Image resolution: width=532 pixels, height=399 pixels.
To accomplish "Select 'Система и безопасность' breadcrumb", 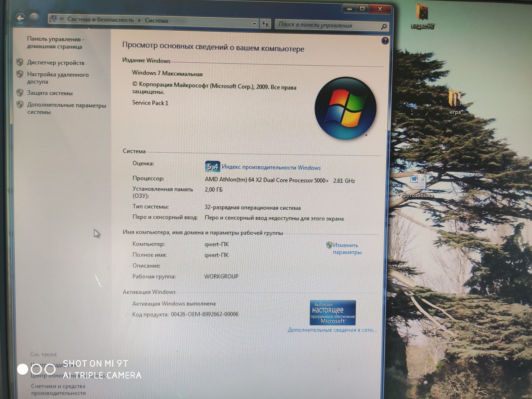I will click(100, 20).
